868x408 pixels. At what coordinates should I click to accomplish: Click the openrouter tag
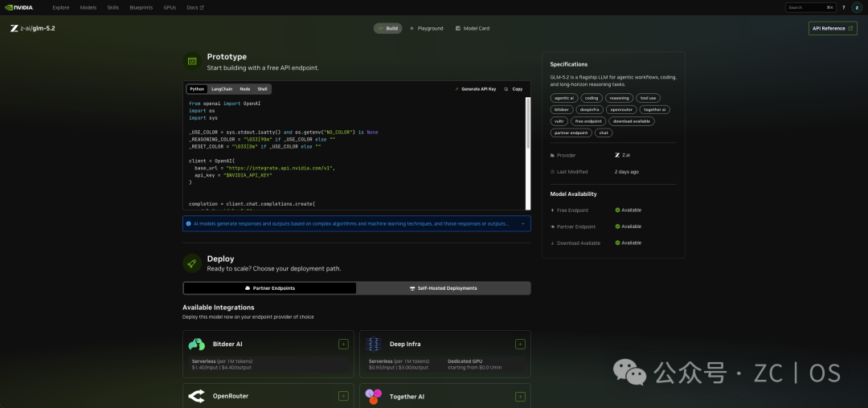point(621,109)
